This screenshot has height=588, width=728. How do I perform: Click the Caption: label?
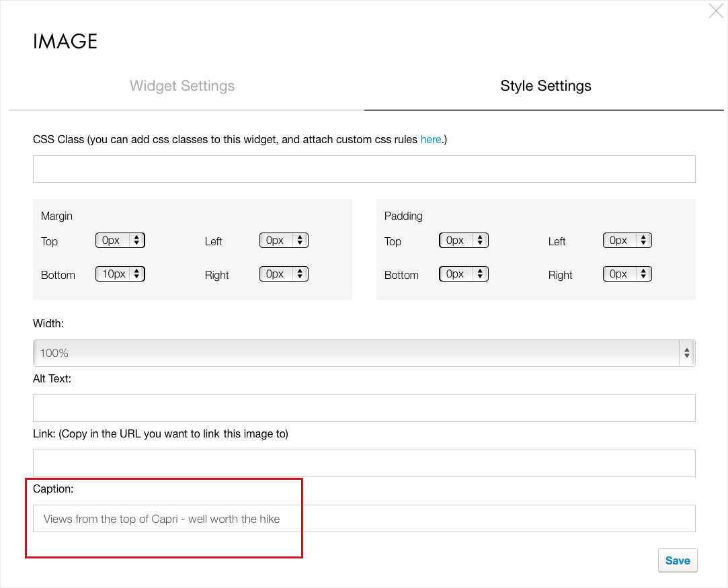(x=53, y=489)
